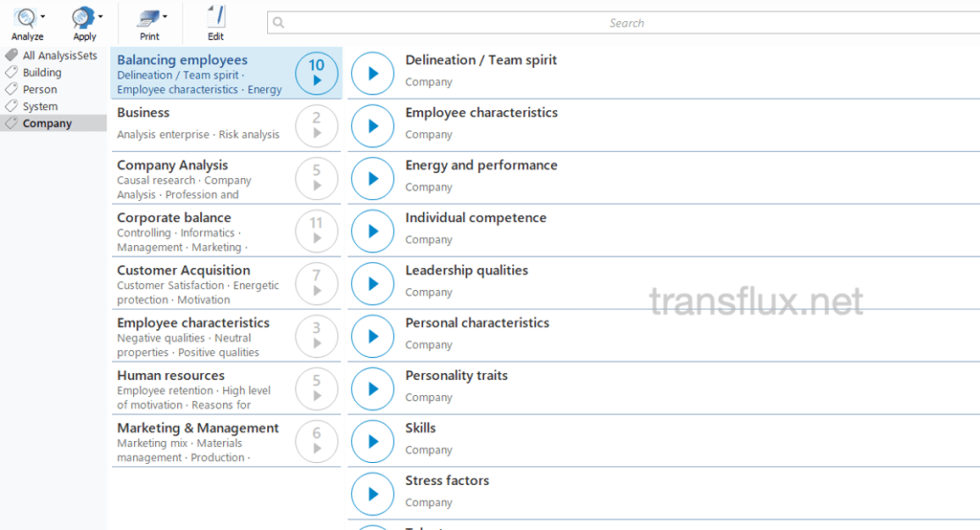Click the Human resources 5-count circle

tap(316, 388)
